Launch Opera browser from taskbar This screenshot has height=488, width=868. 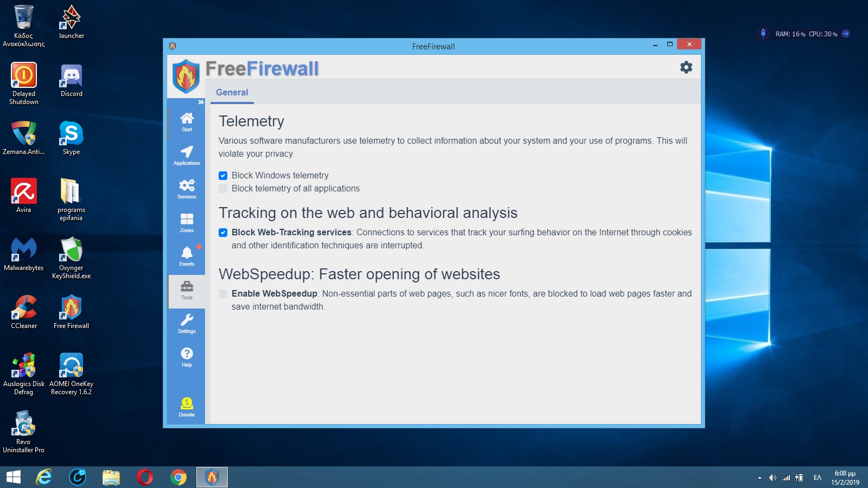[x=145, y=477]
